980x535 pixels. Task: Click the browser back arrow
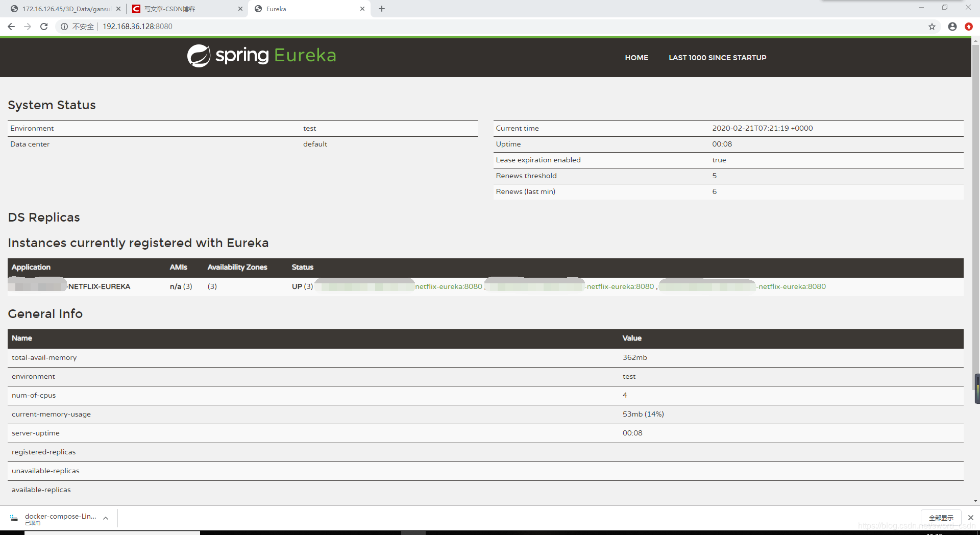(x=11, y=27)
